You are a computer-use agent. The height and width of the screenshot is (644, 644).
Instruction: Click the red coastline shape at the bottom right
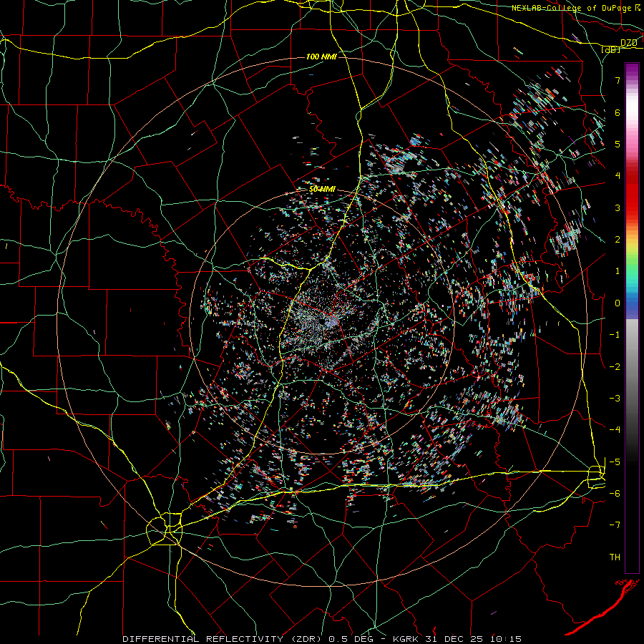tap(602, 608)
